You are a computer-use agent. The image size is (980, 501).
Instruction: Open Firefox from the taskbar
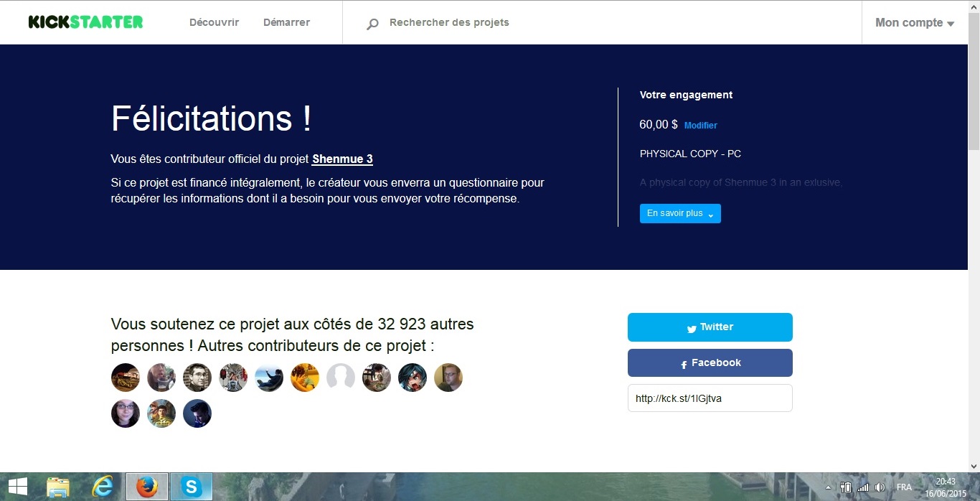click(x=147, y=487)
